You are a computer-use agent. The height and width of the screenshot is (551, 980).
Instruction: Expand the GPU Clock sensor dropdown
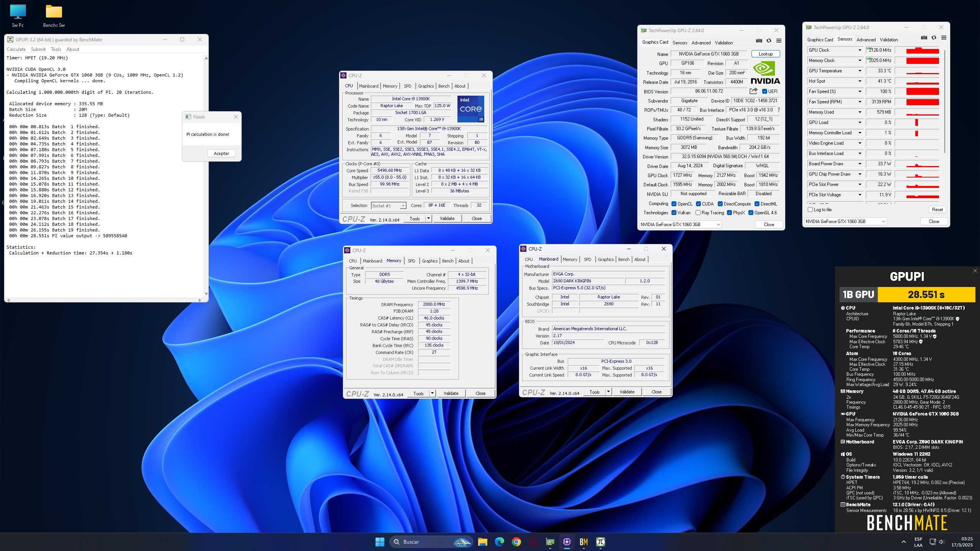coord(859,50)
